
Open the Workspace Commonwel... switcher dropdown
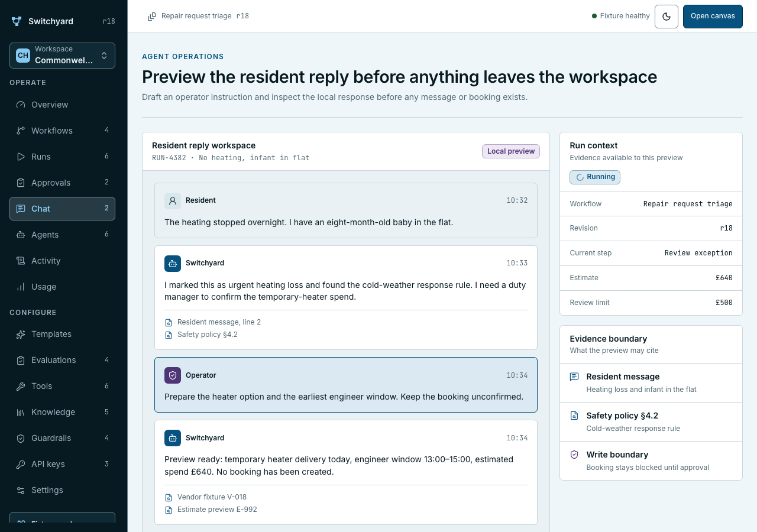click(x=62, y=56)
